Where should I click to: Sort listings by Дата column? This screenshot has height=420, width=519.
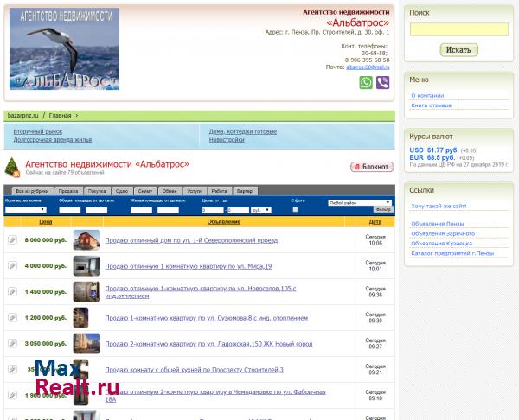(x=375, y=221)
